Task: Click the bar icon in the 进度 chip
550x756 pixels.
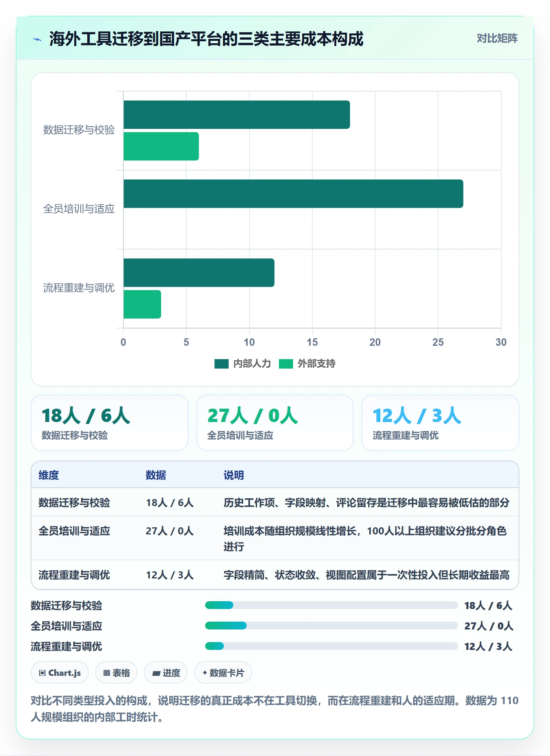Action: click(156, 673)
